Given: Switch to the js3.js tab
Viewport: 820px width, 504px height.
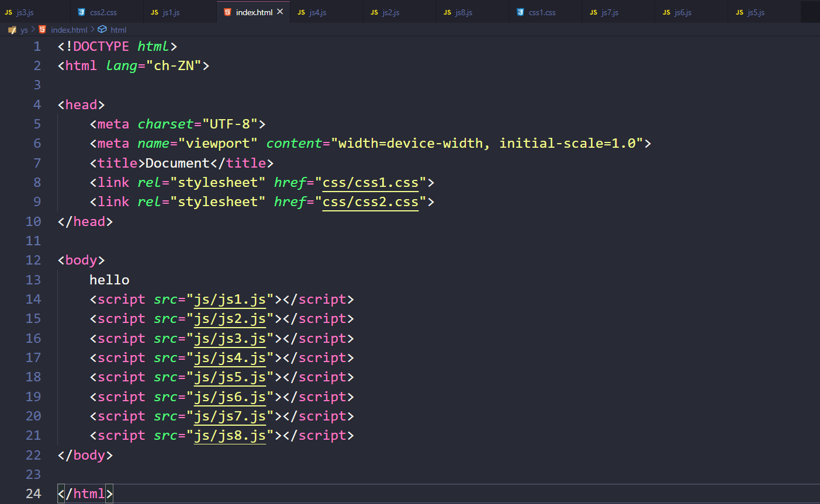Looking at the screenshot, I should pos(35,12).
